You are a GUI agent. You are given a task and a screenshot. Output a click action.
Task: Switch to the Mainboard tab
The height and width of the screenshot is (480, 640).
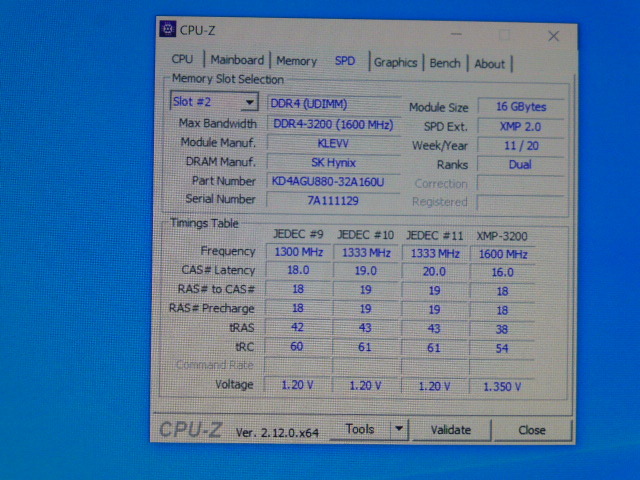coord(237,60)
